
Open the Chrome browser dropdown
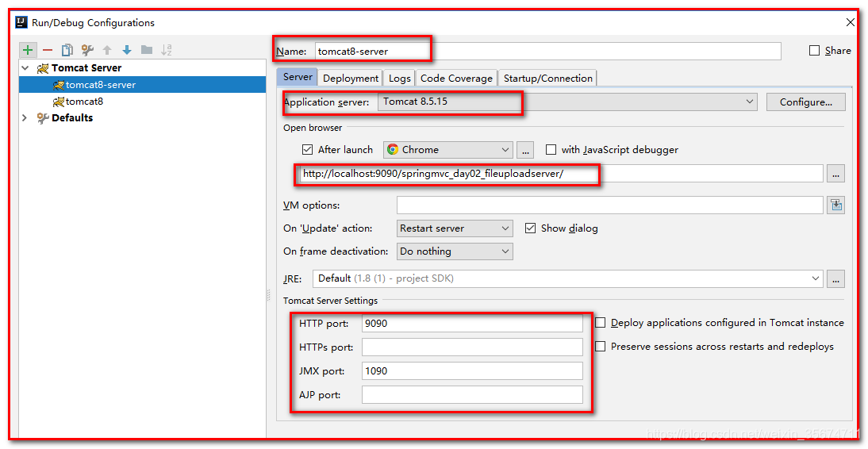point(447,149)
